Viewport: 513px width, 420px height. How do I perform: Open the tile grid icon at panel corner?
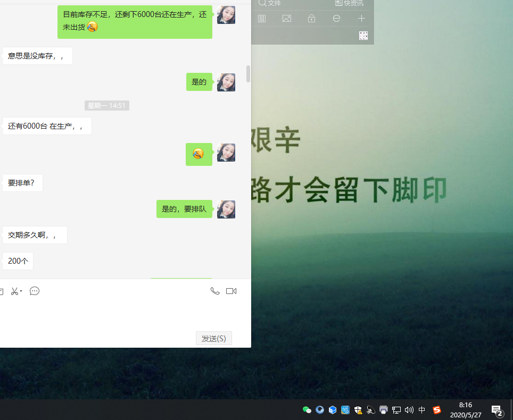click(x=363, y=36)
